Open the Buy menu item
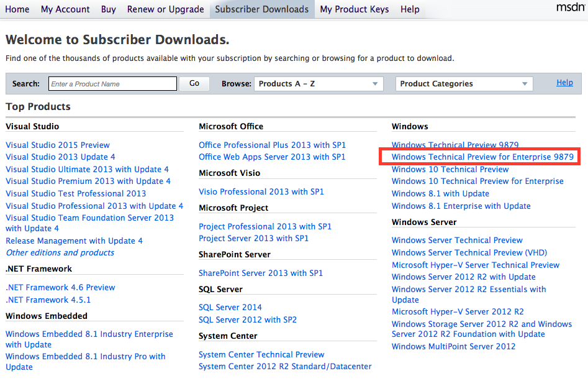 (x=109, y=9)
